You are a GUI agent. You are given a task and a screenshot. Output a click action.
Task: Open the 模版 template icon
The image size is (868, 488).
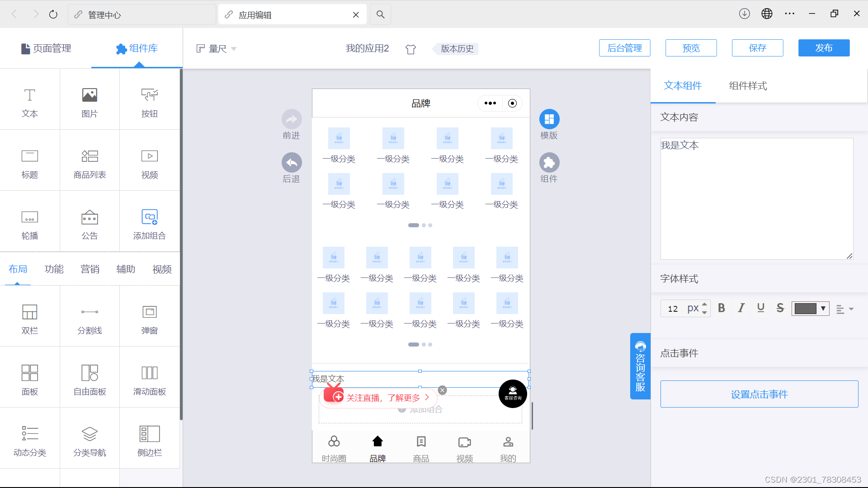pyautogui.click(x=549, y=119)
